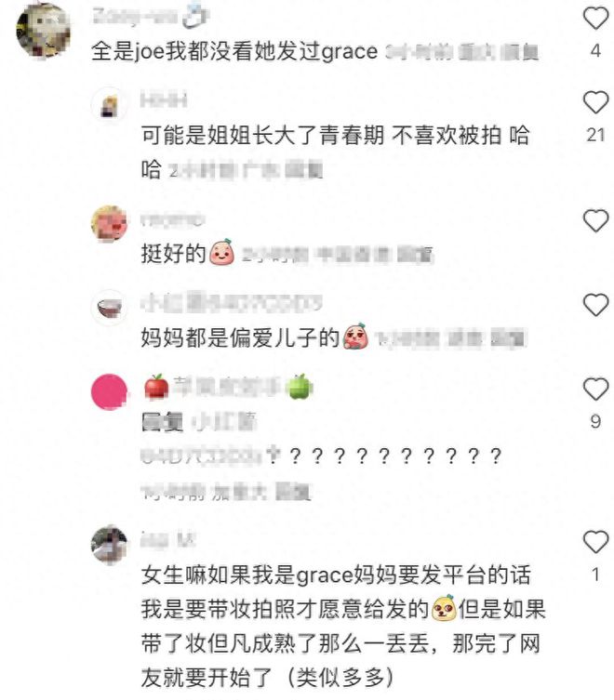Open the bowl avatar profile
The height and width of the screenshot is (700, 614).
coord(109,308)
